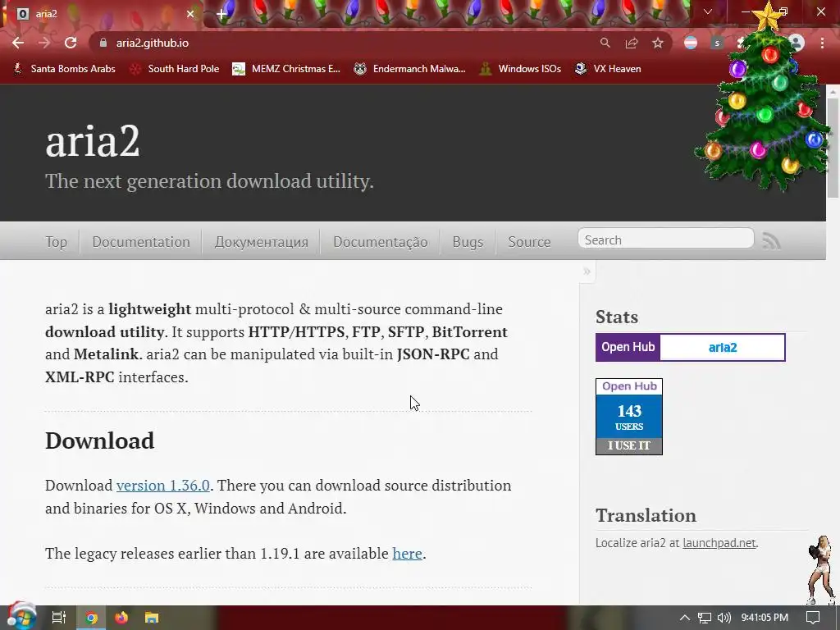Click the address bar URL aria2.github.io

tap(152, 43)
